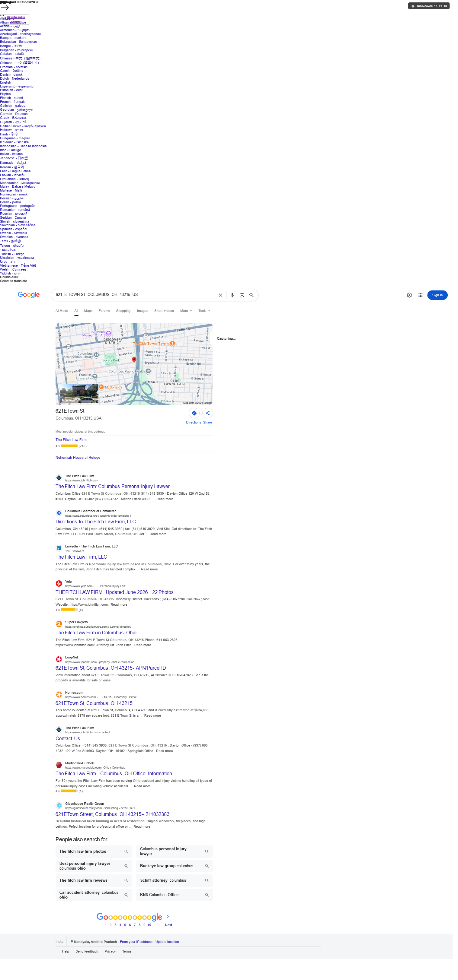Open search by image camera icon
This screenshot has height=980, width=458.
(245, 299)
